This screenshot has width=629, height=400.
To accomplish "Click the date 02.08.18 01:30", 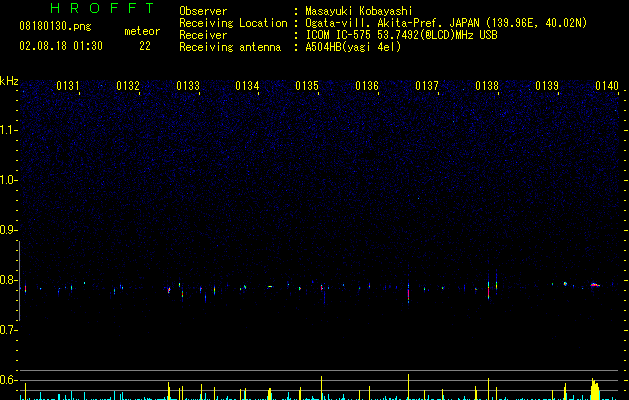I will [61, 46].
